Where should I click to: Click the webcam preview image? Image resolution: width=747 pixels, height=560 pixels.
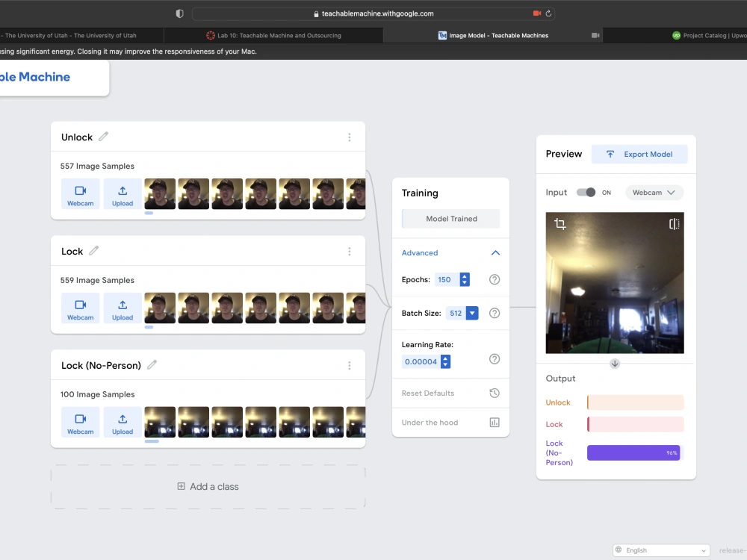click(615, 283)
